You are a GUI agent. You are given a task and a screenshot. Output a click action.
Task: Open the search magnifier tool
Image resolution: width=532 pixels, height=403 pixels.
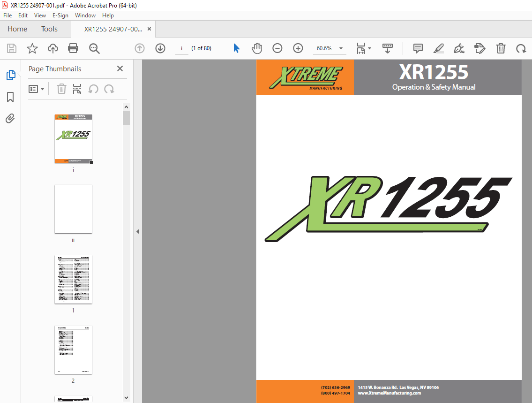pos(94,48)
